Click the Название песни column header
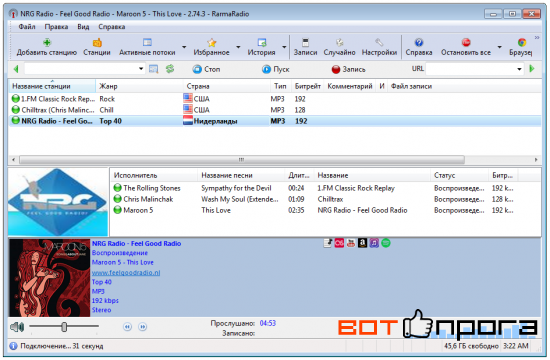 241,175
